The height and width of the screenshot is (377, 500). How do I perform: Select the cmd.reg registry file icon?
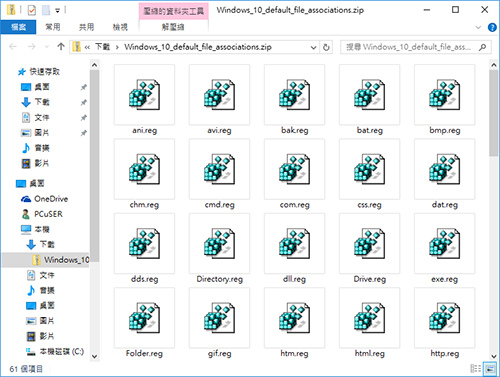[x=219, y=169]
